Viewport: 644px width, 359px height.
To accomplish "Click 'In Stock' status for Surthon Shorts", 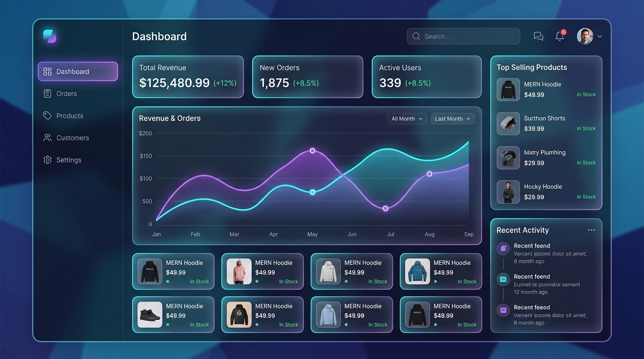I will pos(586,129).
